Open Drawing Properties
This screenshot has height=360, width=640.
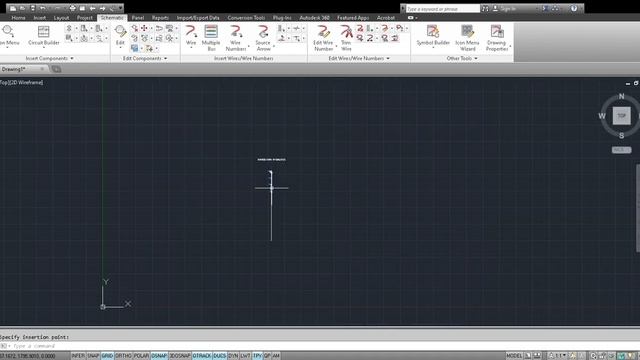[496, 37]
